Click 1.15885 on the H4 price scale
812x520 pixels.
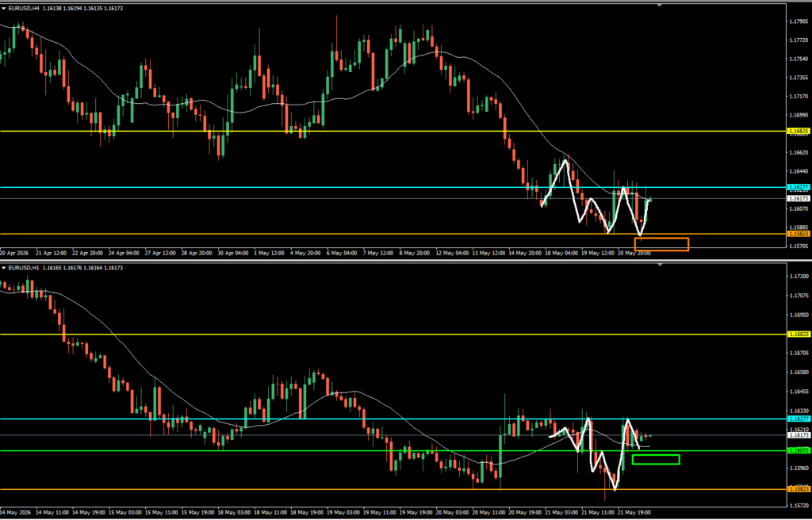pyautogui.click(x=799, y=227)
